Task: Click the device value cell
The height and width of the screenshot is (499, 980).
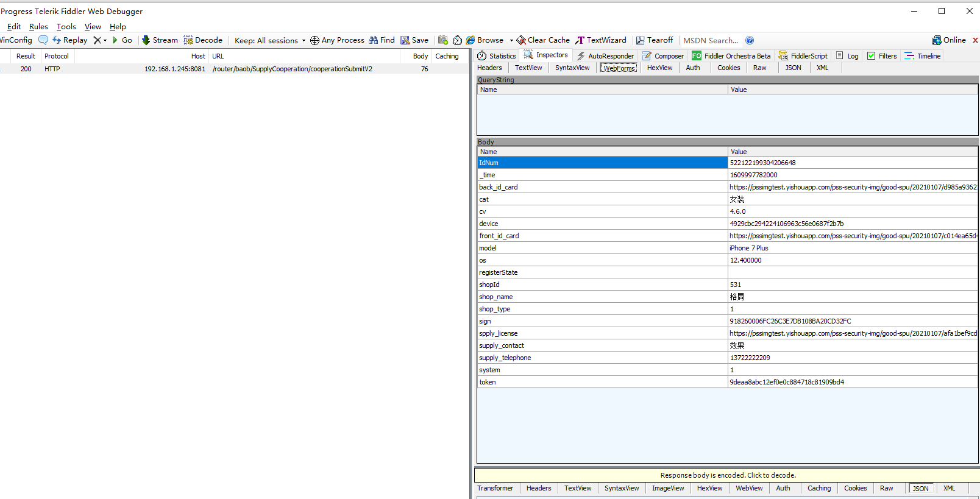Action: (x=853, y=224)
